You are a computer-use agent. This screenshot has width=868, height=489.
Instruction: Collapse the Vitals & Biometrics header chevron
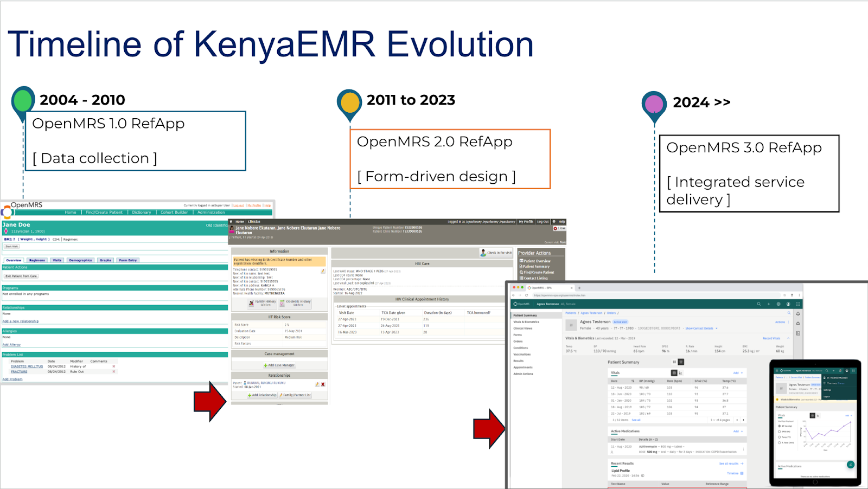point(788,338)
